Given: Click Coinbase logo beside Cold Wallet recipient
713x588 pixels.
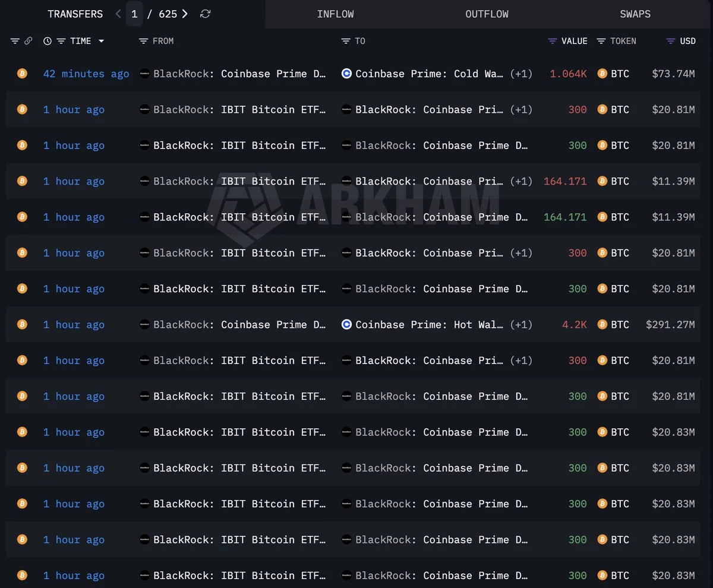Looking at the screenshot, I should click(346, 74).
